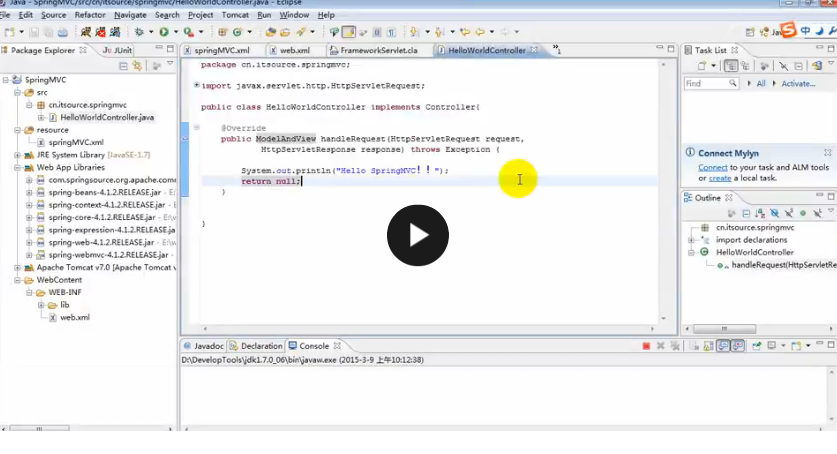Click the Open Task folder icon
This screenshot has width=837, height=454.
pos(285,32)
